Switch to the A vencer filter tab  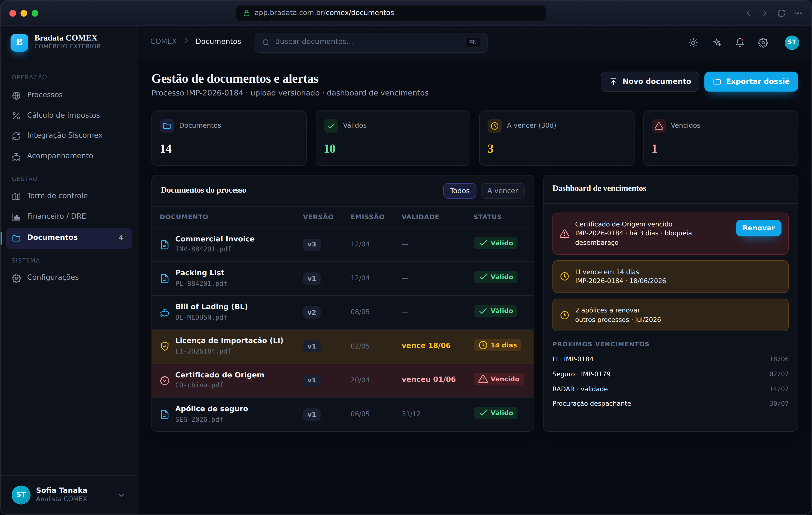coord(503,191)
